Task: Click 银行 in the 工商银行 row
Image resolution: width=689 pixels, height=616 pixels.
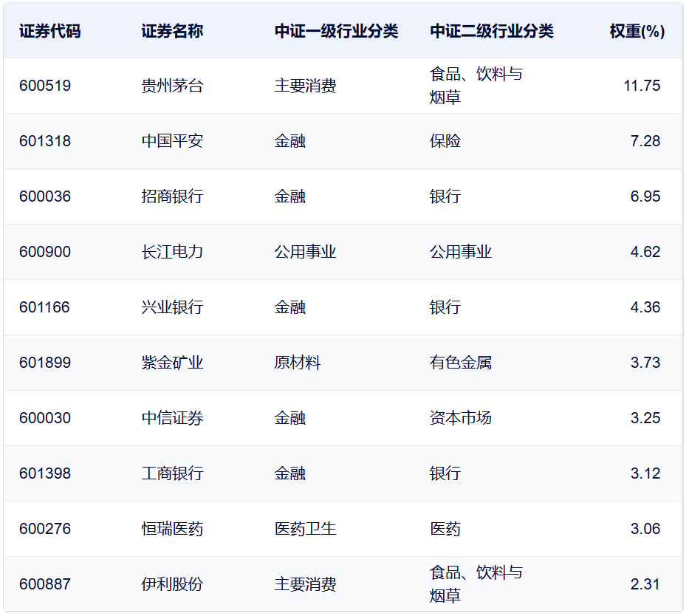Action: coord(445,473)
